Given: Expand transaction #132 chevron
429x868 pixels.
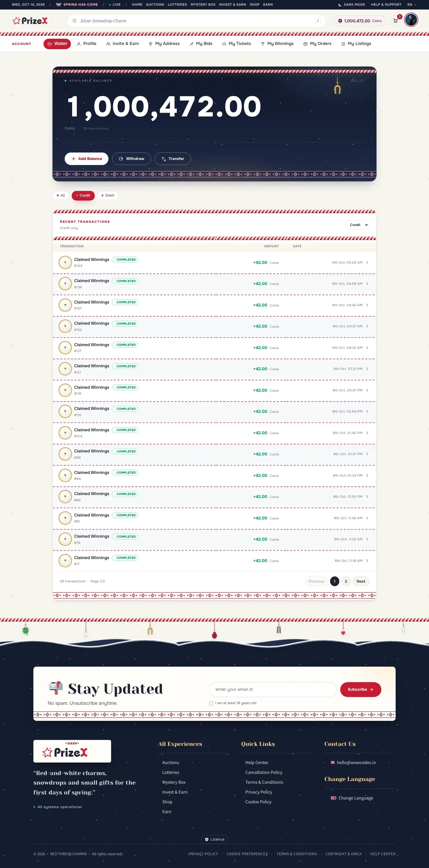Looking at the screenshot, I should (x=367, y=326).
